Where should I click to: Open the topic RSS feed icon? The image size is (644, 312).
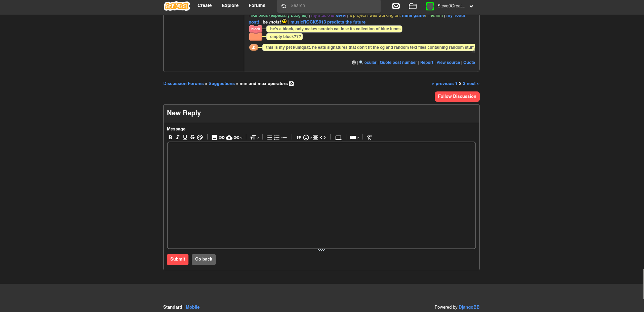(291, 84)
